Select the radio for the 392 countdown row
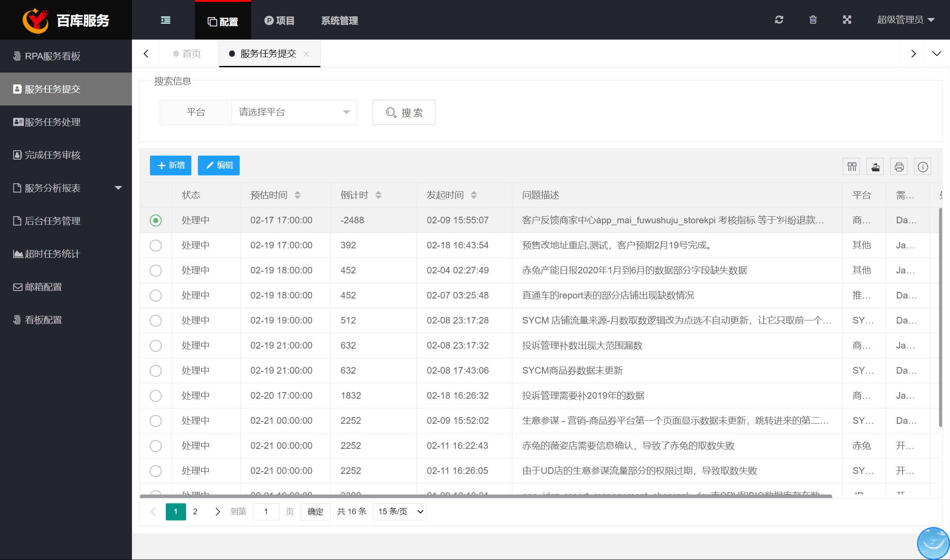Viewport: 950px width, 560px height. [x=156, y=245]
